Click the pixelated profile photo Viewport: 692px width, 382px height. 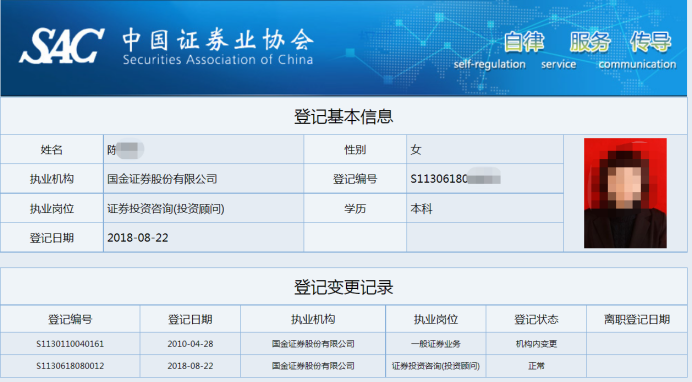coord(625,193)
